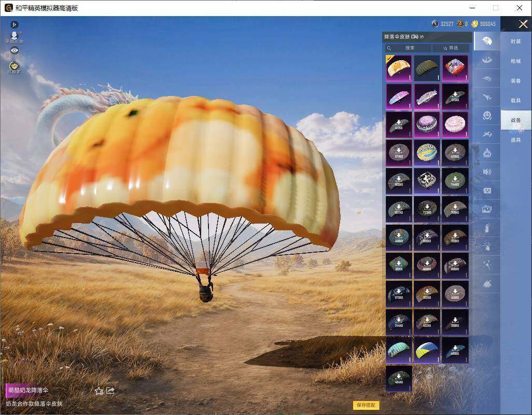Image resolution: width=532 pixels, height=415 pixels.
Task: Switch to the 时装 tab
Action: (x=516, y=41)
